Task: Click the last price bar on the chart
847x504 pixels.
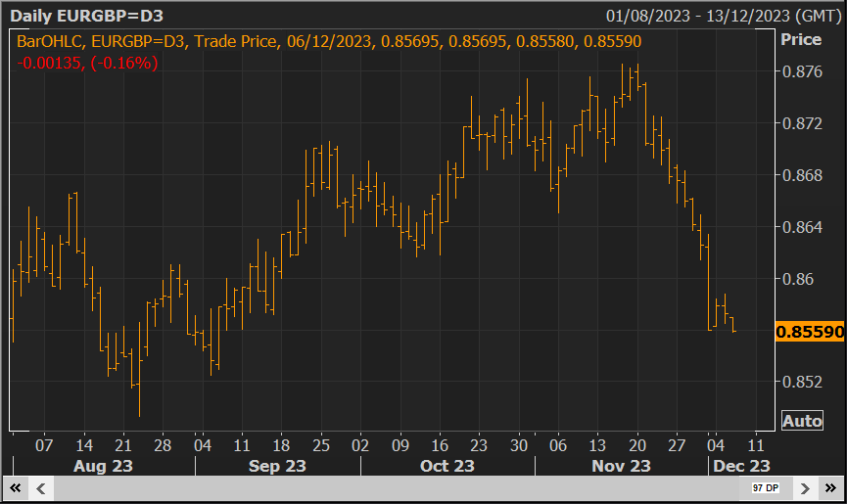Action: pyautogui.click(x=733, y=324)
